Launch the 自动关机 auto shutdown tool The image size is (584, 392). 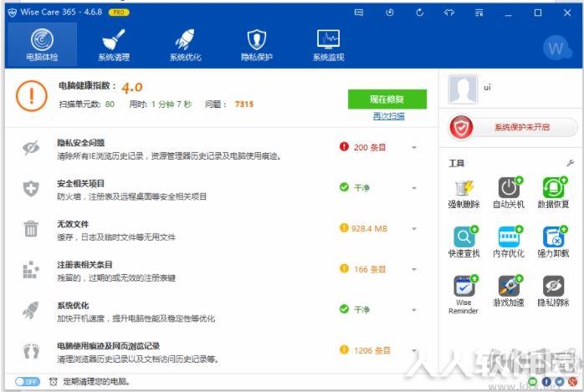[x=509, y=193]
